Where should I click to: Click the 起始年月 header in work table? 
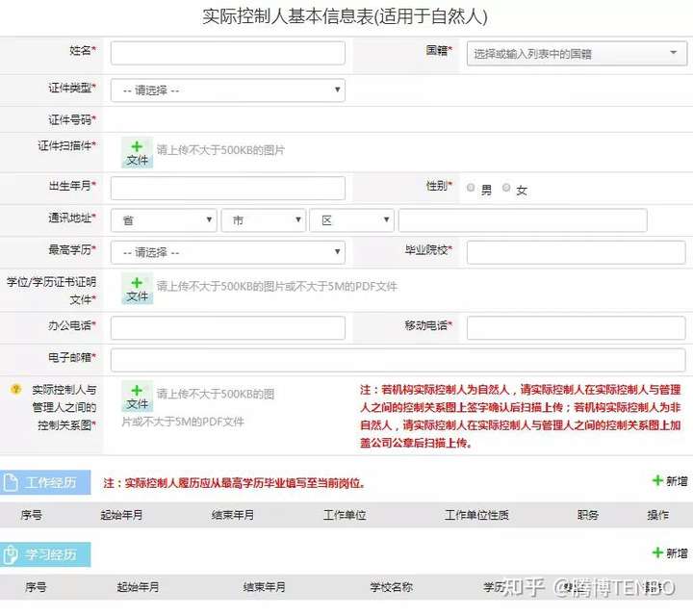coord(121,515)
